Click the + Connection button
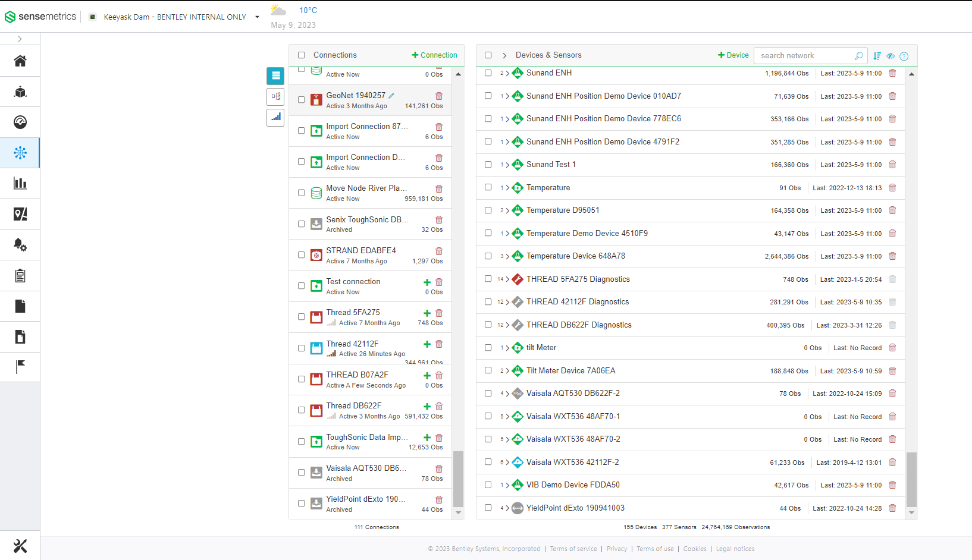Viewport: 972px width, 560px height. (434, 55)
